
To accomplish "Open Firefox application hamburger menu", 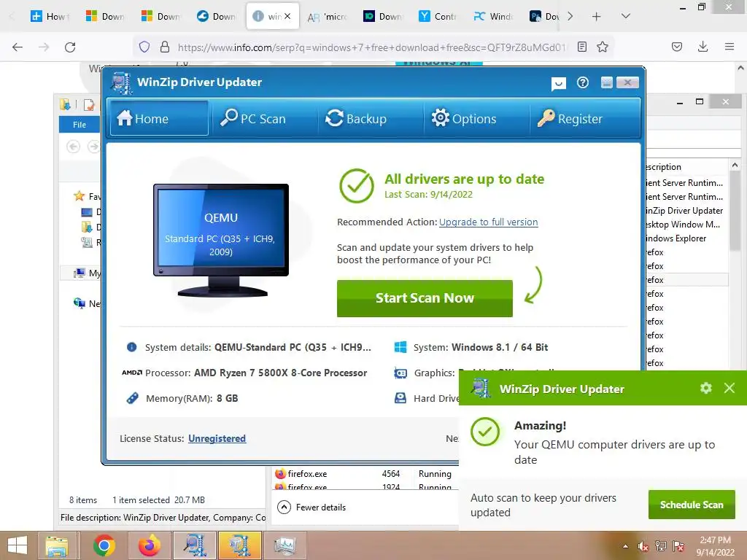I will coord(729,47).
